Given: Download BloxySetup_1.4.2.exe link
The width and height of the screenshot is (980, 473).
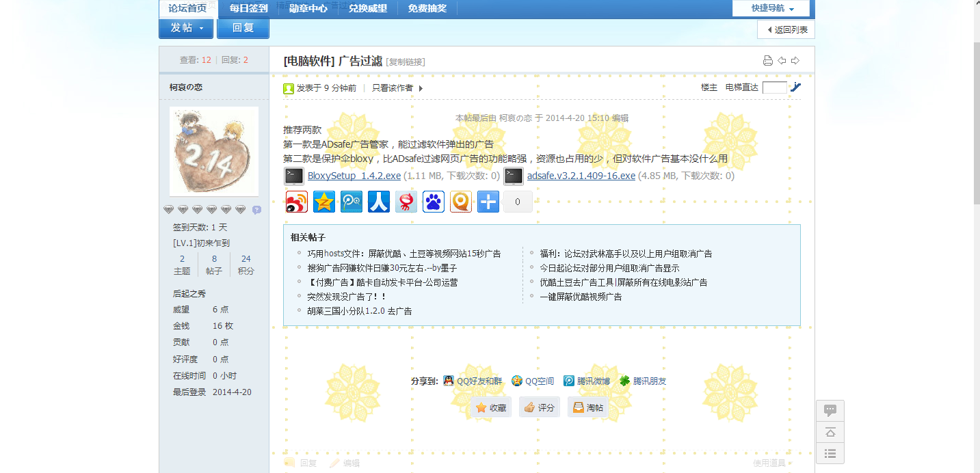Looking at the screenshot, I should [354, 176].
